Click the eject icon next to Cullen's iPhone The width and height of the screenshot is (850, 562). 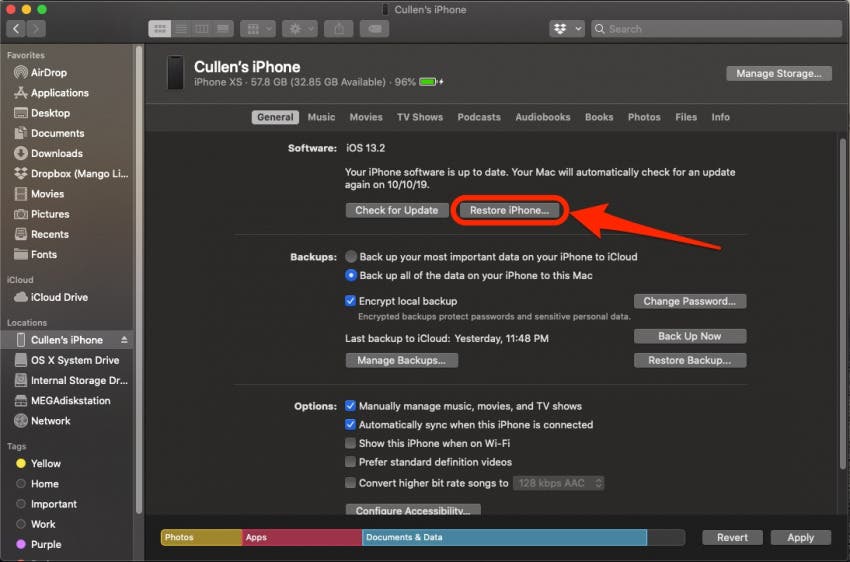(x=124, y=340)
